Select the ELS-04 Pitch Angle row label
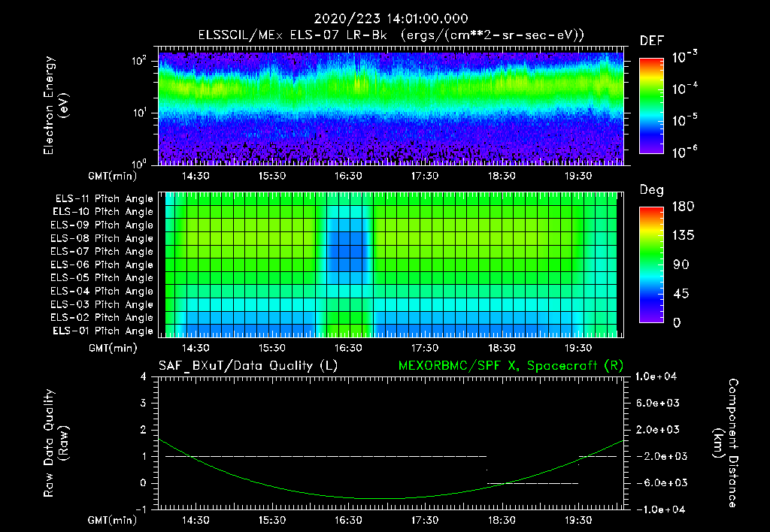Viewport: 770px width, 532px height. coord(102,291)
